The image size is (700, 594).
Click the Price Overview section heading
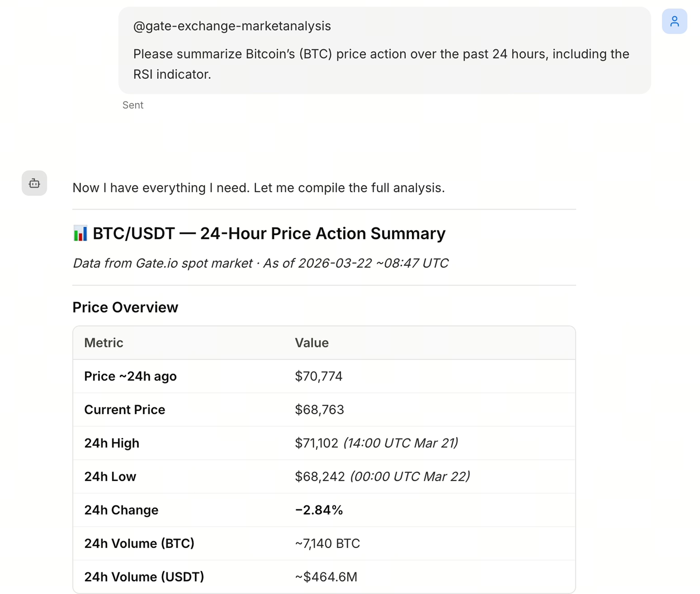tap(125, 307)
